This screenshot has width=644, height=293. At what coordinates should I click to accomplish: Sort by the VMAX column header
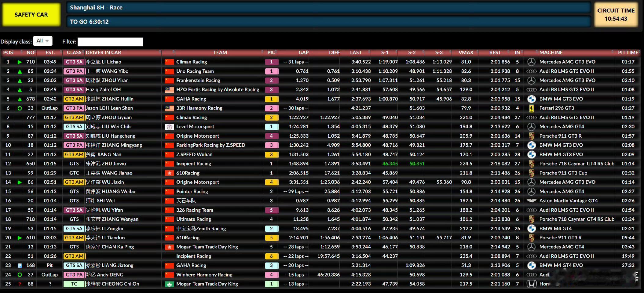(x=466, y=52)
